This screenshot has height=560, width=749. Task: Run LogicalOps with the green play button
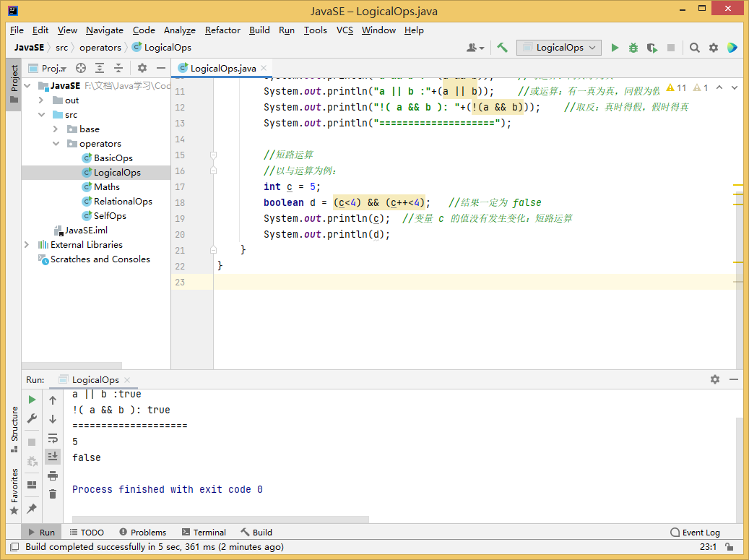tap(615, 48)
